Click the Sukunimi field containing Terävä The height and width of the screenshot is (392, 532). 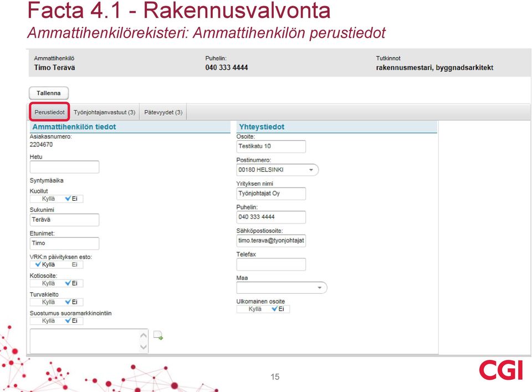click(x=64, y=220)
